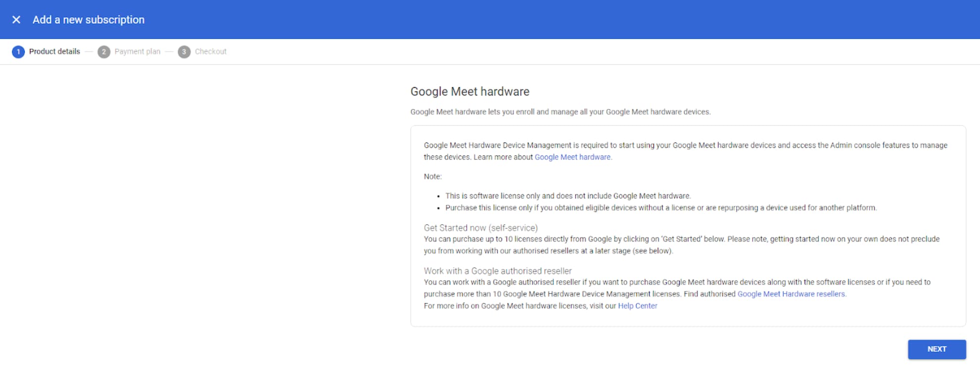Viewport: 980px width, 382px height.
Task: Click the Add a new subscription title
Action: pyautogui.click(x=89, y=20)
